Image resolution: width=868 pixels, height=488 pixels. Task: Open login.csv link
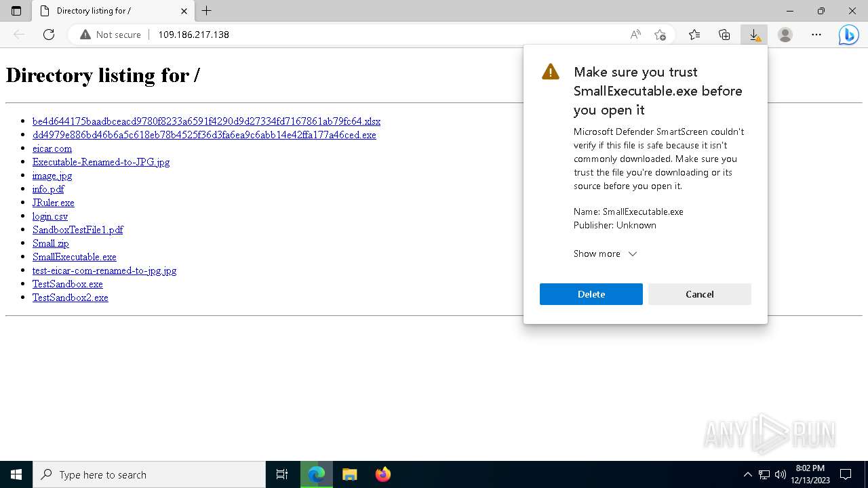pos(50,216)
